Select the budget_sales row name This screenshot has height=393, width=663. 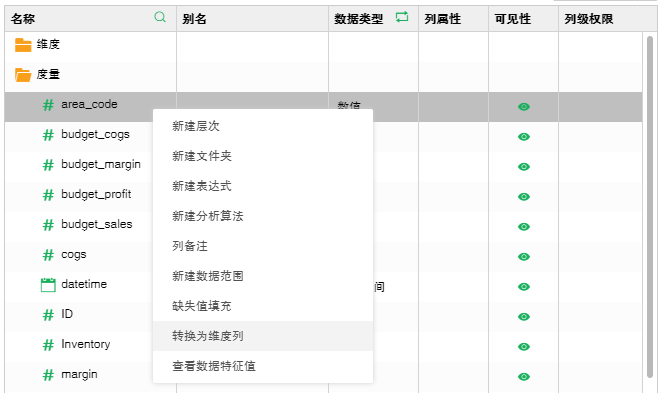(x=97, y=225)
